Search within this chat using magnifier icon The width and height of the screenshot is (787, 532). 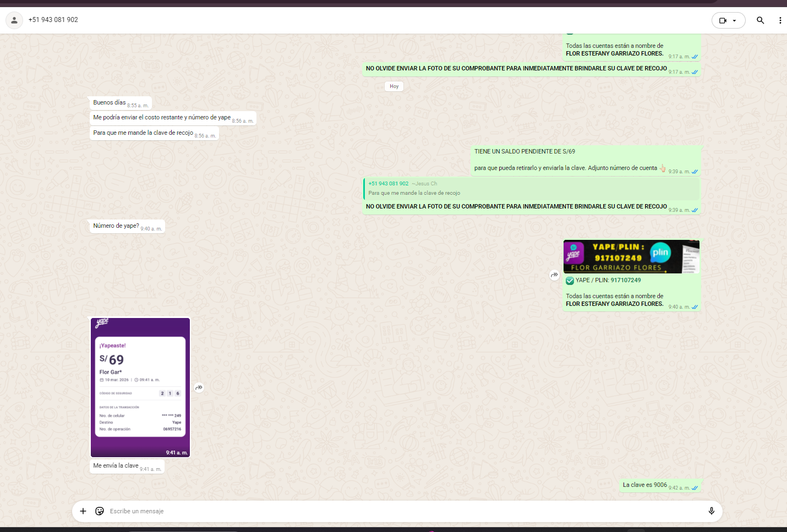point(760,20)
